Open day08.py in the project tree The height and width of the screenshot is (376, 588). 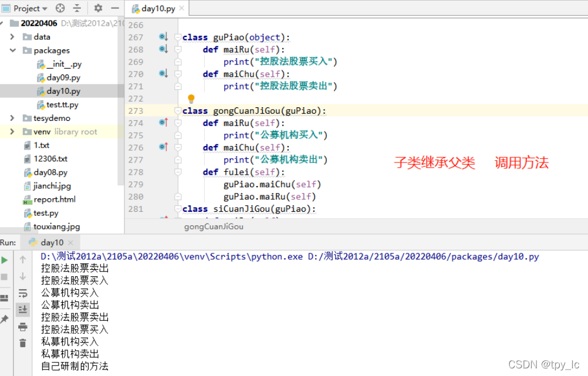click(x=50, y=172)
